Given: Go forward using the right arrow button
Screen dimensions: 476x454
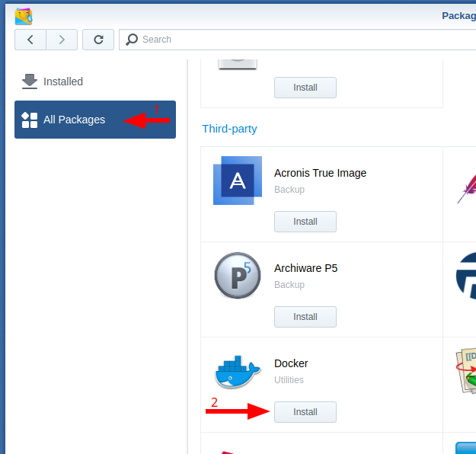Looking at the screenshot, I should pos(62,40).
